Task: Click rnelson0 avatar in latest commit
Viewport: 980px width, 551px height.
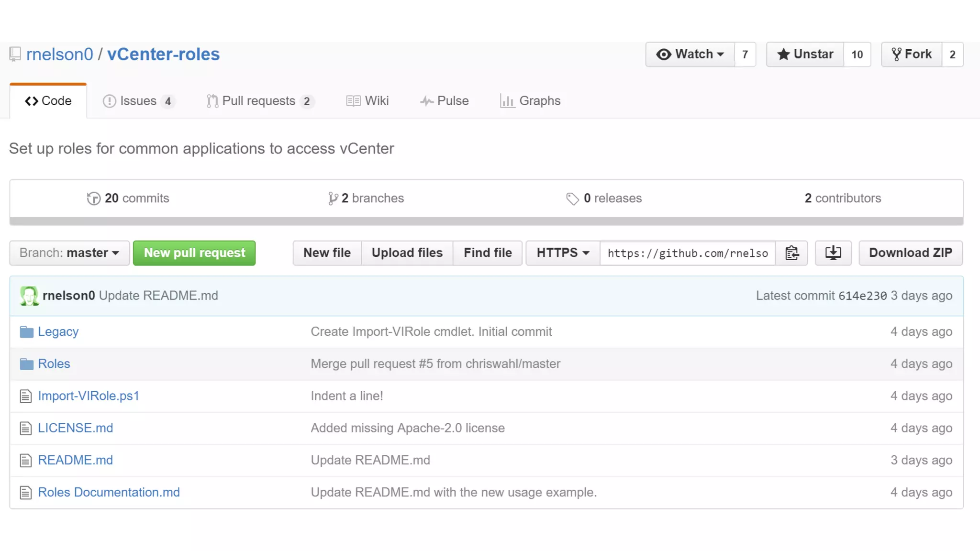Action: point(29,296)
